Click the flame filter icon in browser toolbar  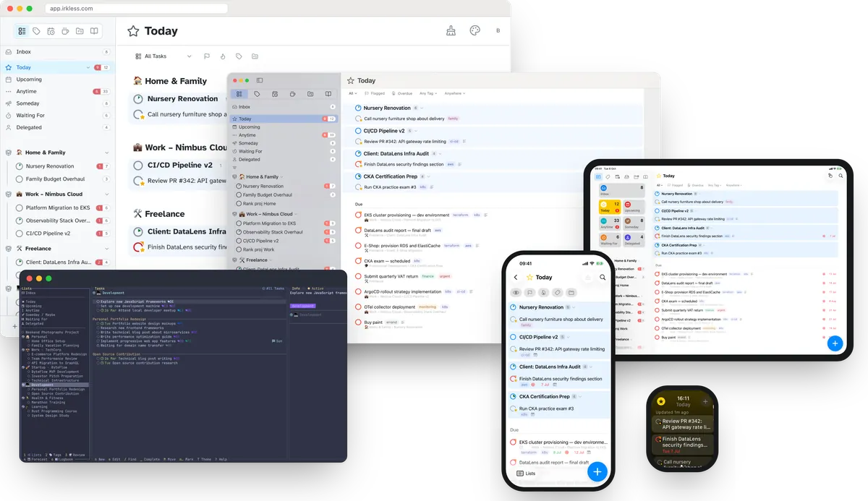point(223,56)
